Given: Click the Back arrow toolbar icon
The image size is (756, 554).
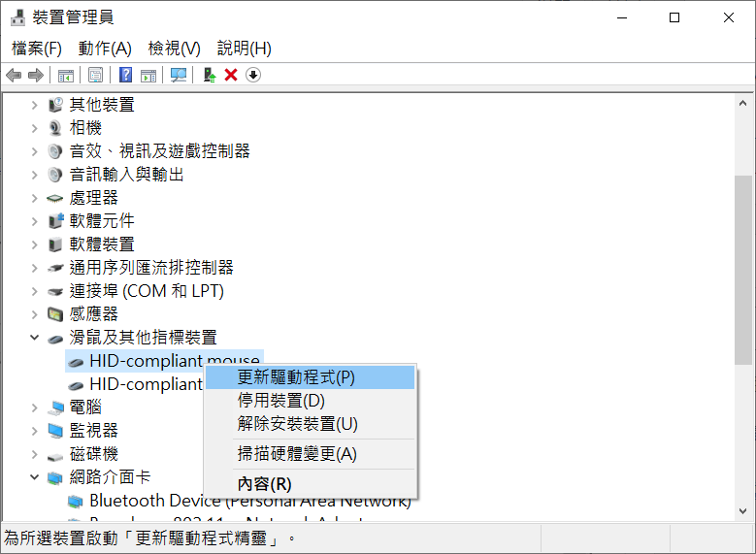Looking at the screenshot, I should [x=14, y=76].
